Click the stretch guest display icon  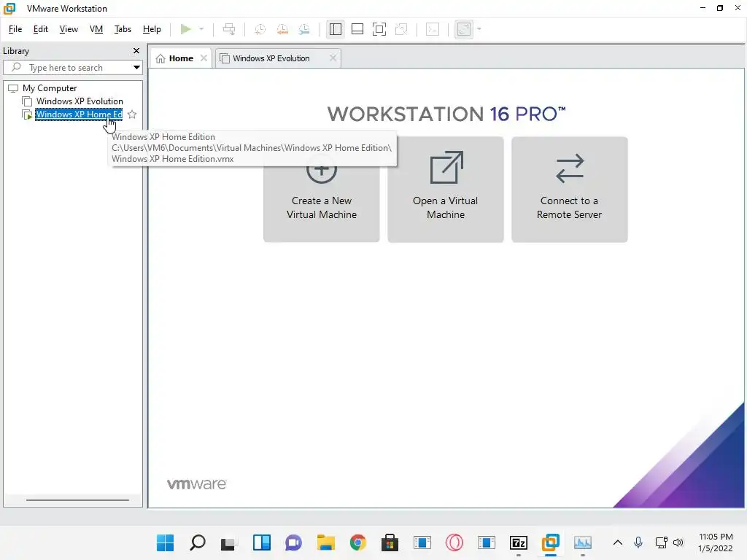click(464, 29)
